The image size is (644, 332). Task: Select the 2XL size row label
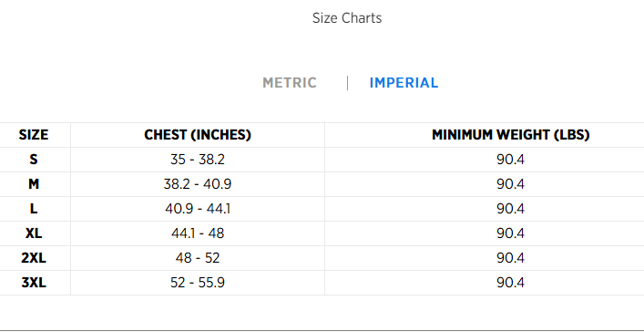[34, 258]
